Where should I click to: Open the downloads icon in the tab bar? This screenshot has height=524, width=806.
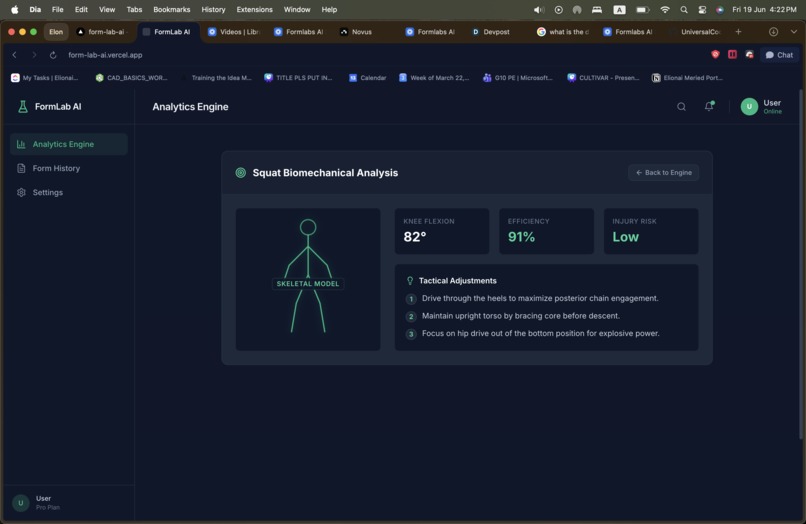(x=773, y=32)
